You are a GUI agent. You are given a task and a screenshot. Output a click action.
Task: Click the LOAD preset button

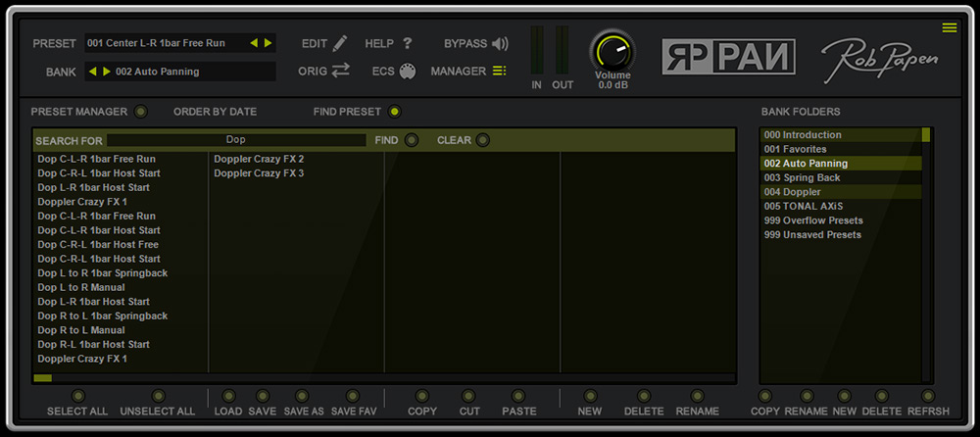[x=228, y=396]
